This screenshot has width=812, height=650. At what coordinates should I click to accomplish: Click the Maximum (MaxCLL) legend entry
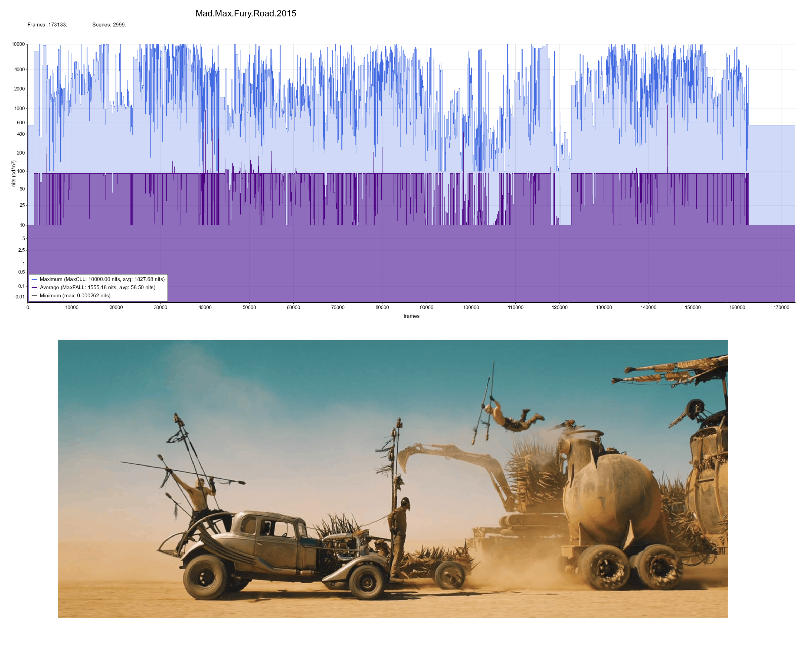click(102, 279)
